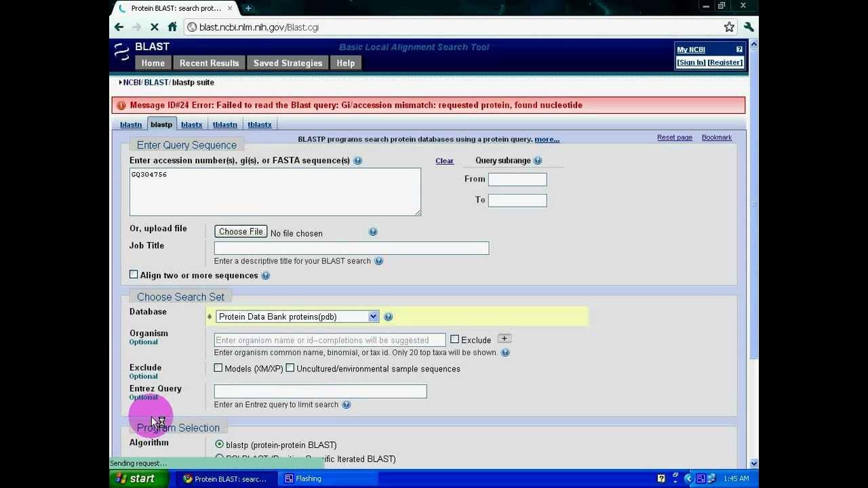Viewport: 868px width, 488px height.
Task: Open help for descriptive job title
Action: [379, 261]
